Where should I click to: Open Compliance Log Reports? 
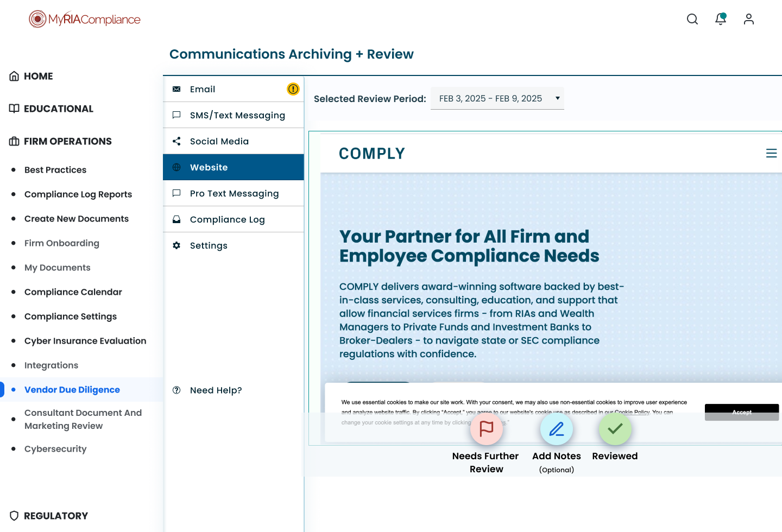[78, 194]
